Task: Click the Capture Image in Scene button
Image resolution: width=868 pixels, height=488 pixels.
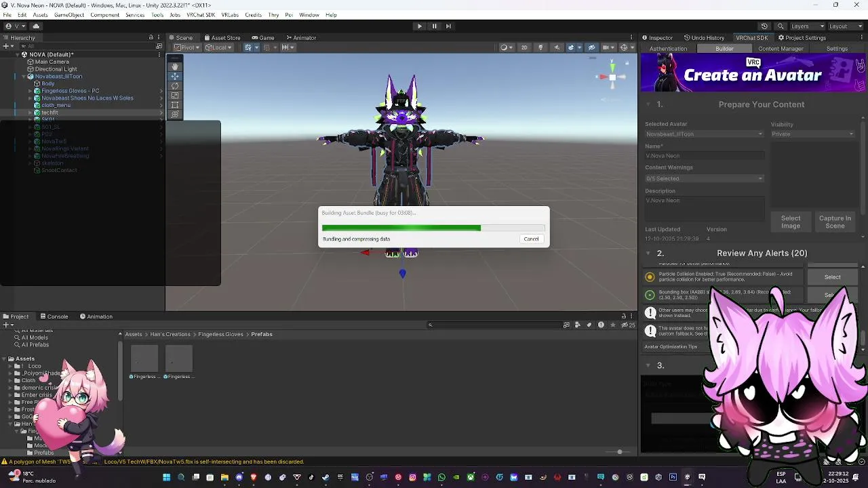Action: (835, 222)
